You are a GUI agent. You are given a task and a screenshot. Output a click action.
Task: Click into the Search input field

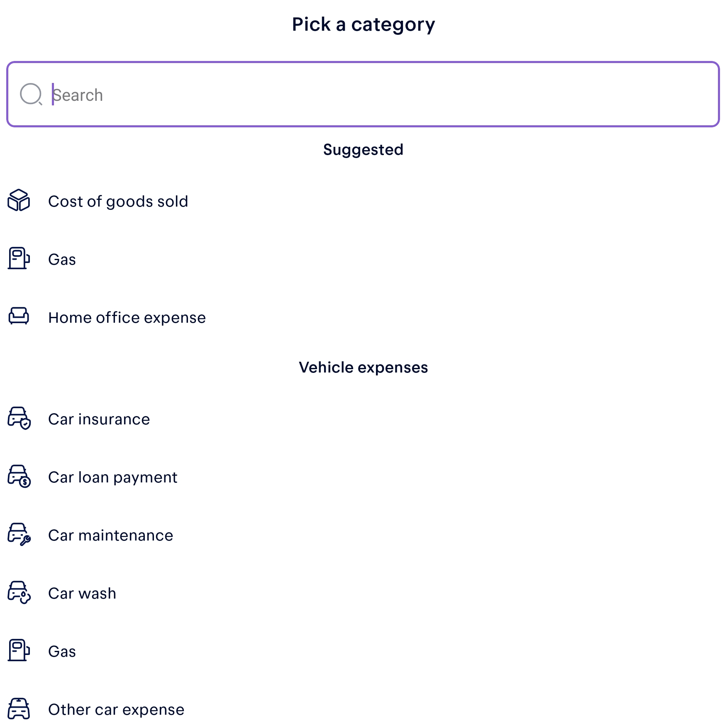click(x=373, y=95)
